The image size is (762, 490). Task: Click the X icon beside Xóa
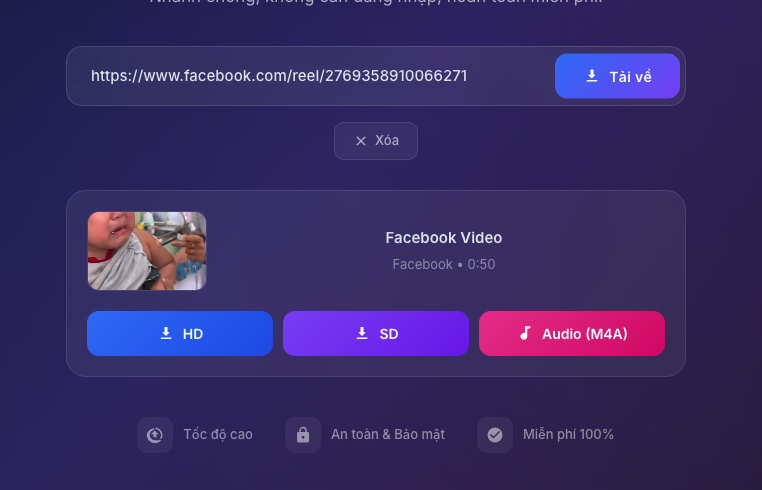click(x=361, y=141)
